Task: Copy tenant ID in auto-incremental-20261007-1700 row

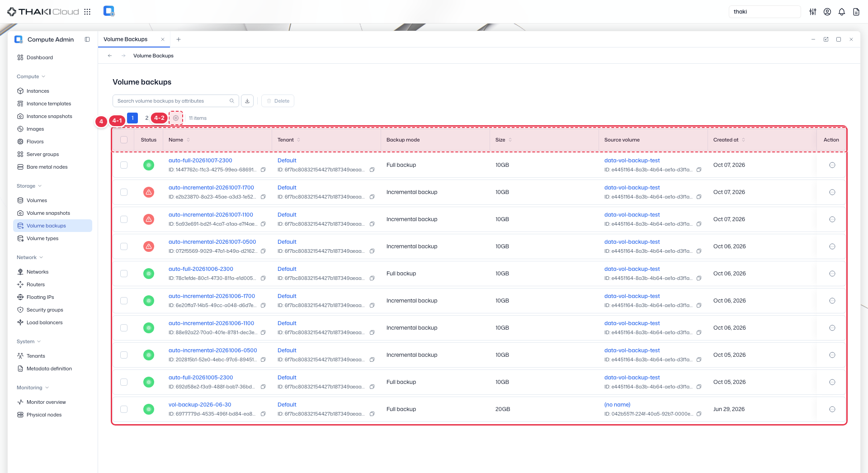Action: (x=372, y=197)
